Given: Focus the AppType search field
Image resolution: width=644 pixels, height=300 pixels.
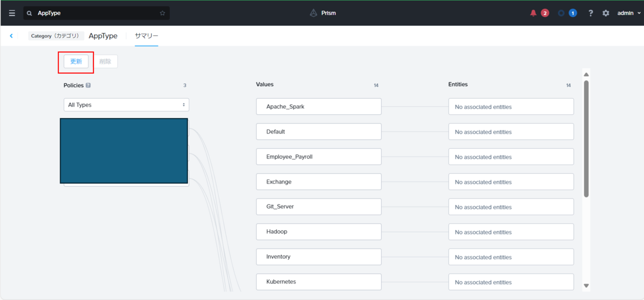Looking at the screenshot, I should (97, 13).
